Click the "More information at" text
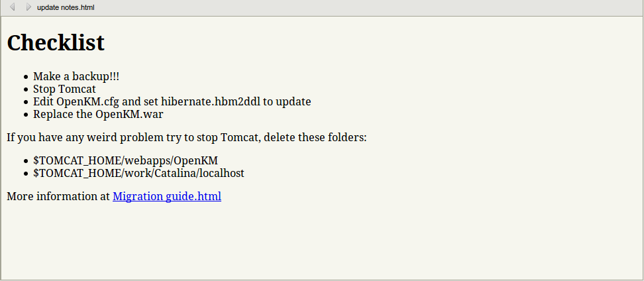This screenshot has height=281, width=644. point(58,196)
